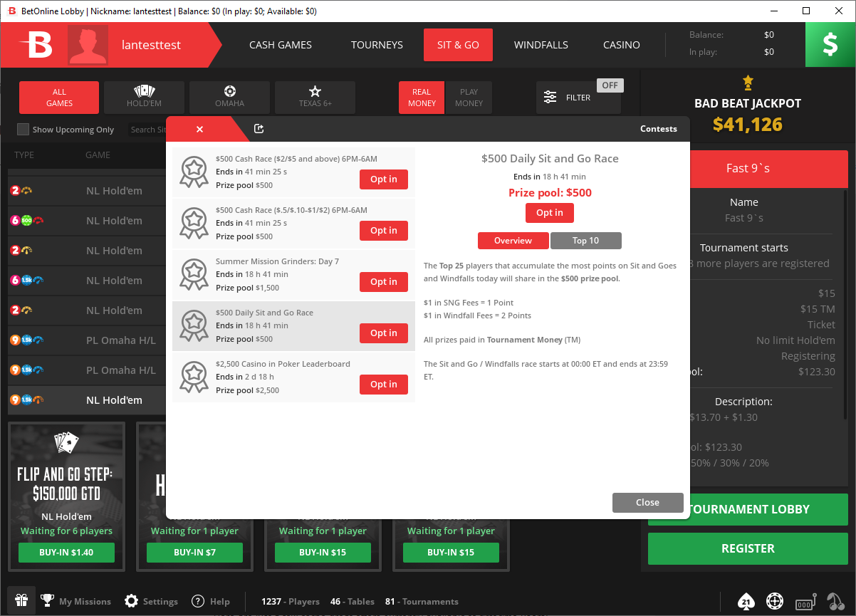Open the CASH GAMES tab
Screen dimensions: 856x616
[x=281, y=45]
